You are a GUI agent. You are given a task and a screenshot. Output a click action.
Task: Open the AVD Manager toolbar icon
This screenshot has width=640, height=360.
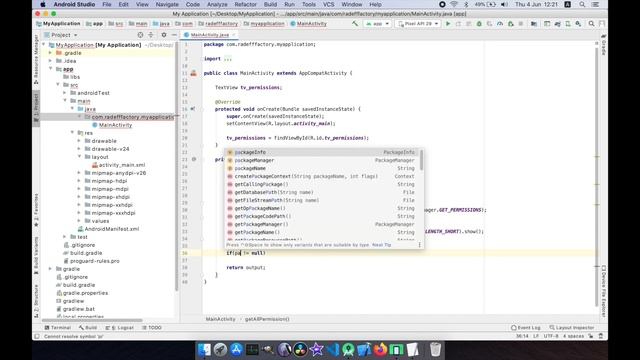pos(568,24)
